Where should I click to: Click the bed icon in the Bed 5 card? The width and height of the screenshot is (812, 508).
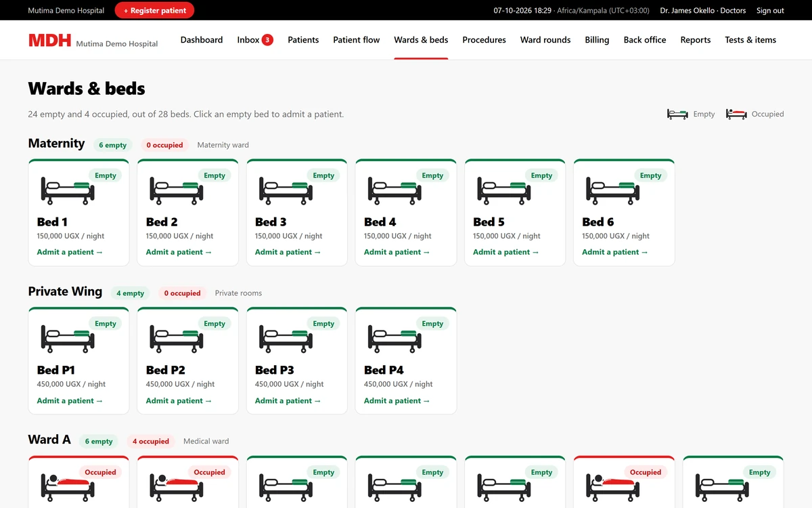pos(503,190)
